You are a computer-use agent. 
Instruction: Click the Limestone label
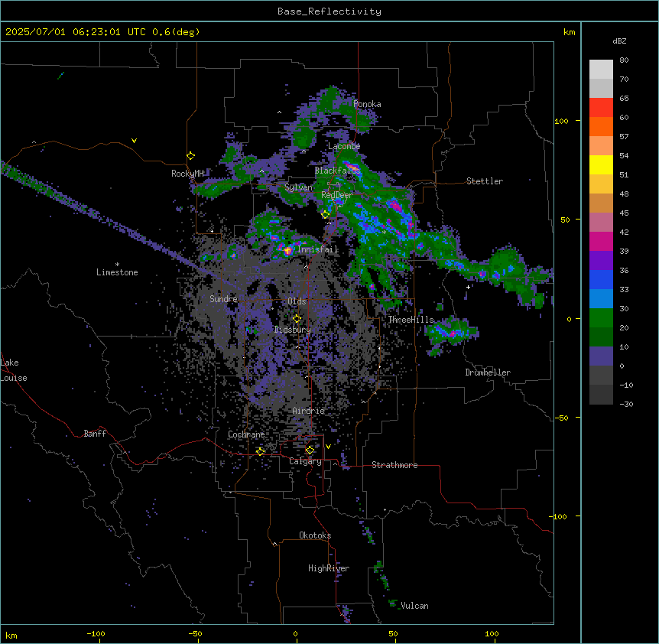(x=117, y=272)
